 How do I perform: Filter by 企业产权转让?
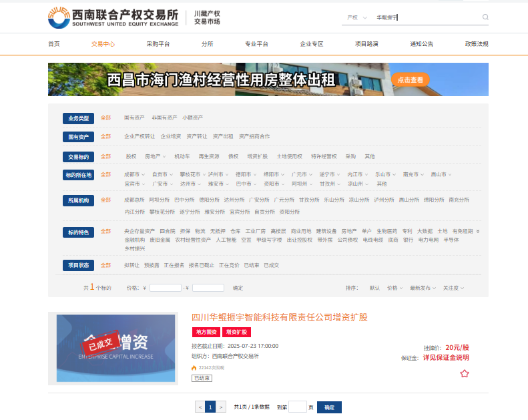[140, 136]
